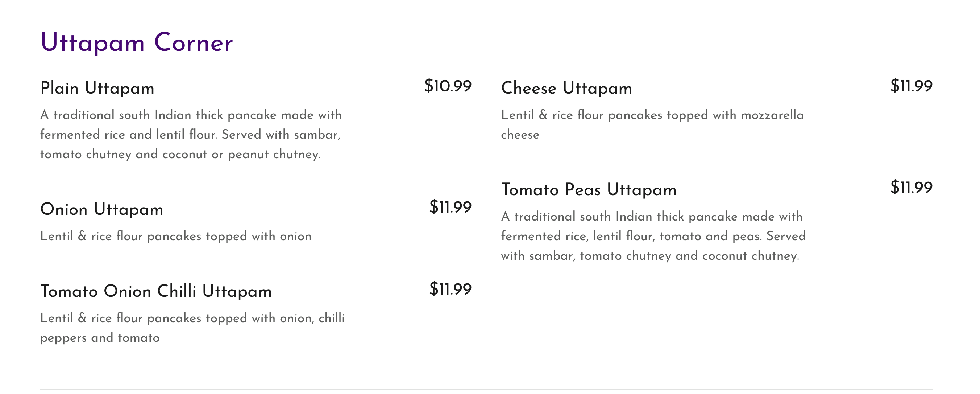Screen dimensions: 980x394
Task: Select the Tomato Onion Chilli Uttapam title
Action: point(156,292)
